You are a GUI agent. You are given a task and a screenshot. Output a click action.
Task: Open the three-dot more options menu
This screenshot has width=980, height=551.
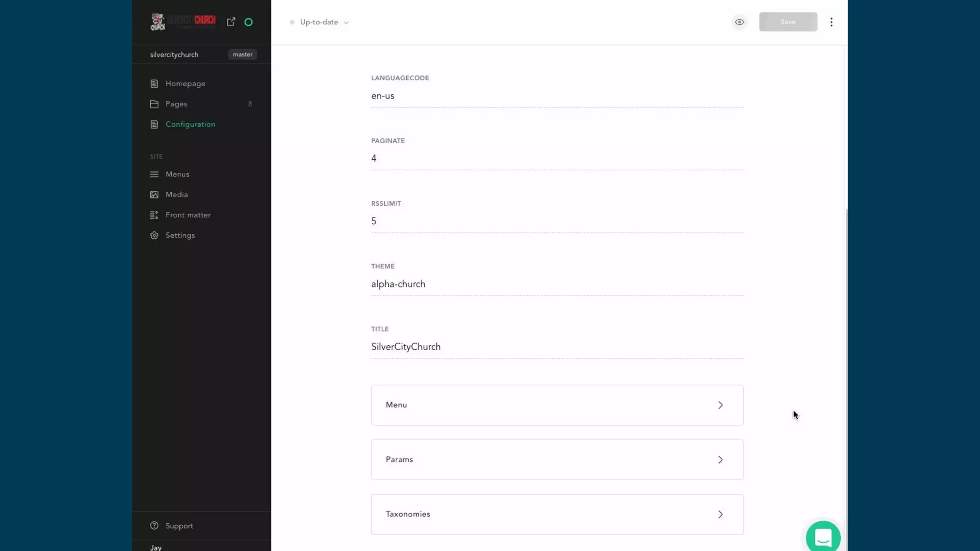[831, 22]
